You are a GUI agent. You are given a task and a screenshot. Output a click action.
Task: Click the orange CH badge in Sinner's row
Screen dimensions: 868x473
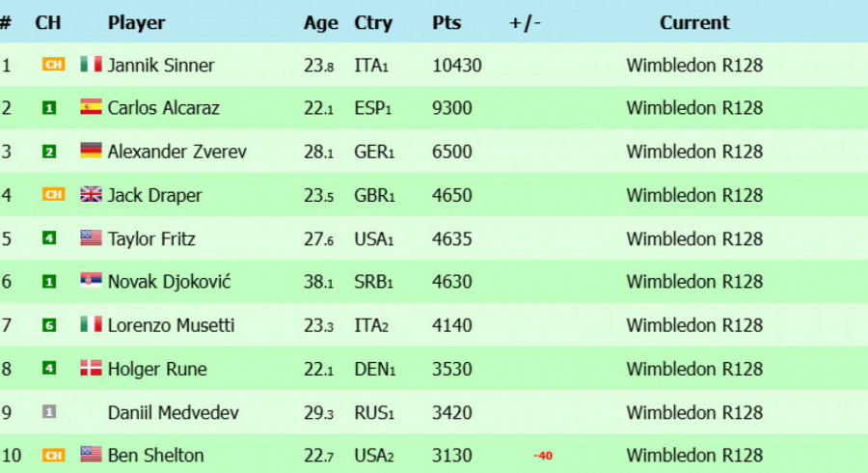[x=54, y=65]
